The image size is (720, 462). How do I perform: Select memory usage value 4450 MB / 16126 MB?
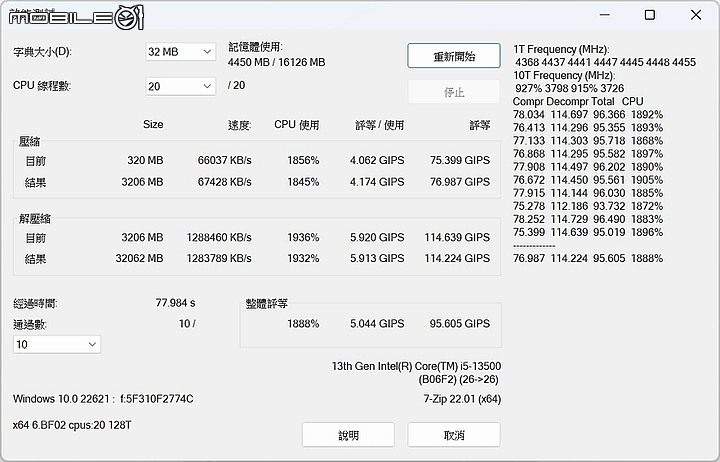pyautogui.click(x=276, y=62)
